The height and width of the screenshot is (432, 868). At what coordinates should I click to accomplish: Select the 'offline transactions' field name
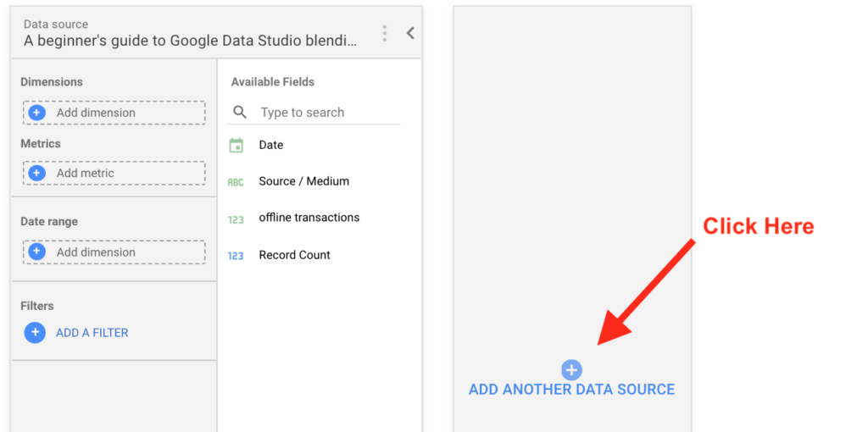click(309, 218)
